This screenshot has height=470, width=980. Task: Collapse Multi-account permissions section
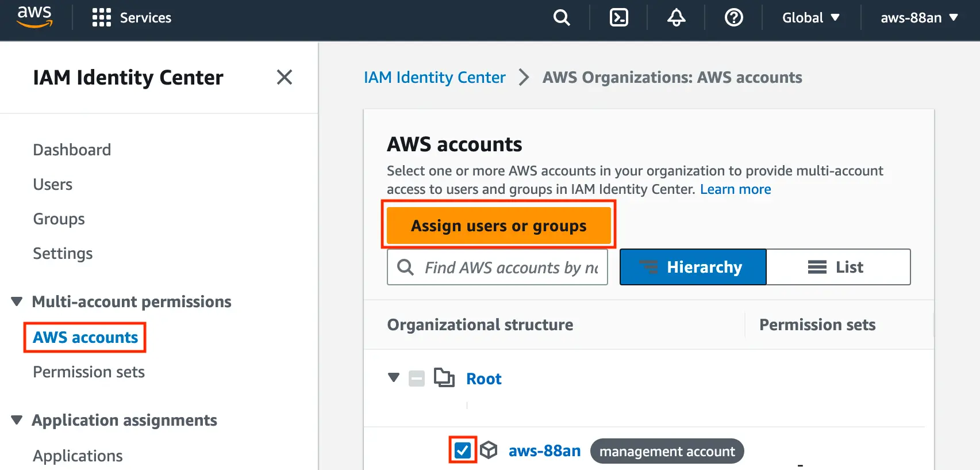point(17,301)
